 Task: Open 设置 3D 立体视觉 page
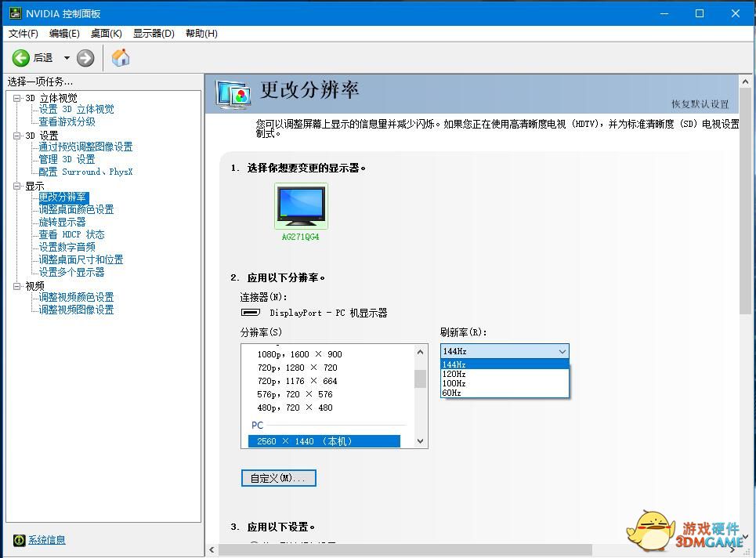pyautogui.click(x=76, y=110)
